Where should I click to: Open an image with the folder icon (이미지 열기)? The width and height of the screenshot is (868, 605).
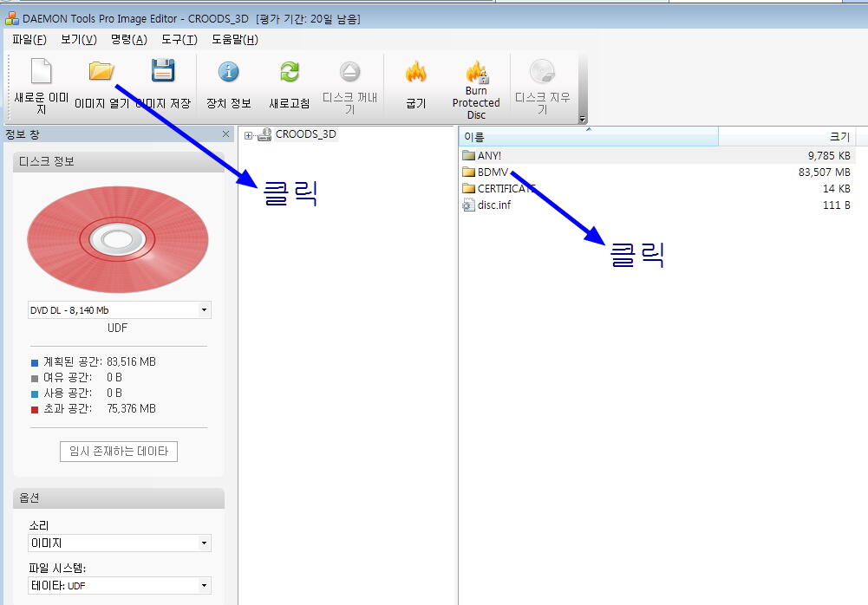tap(101, 71)
